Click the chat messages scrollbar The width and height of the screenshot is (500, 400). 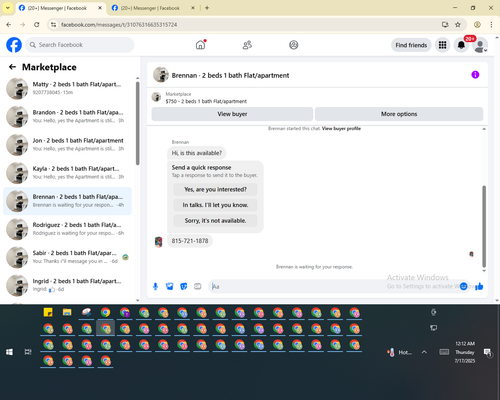tap(484, 226)
